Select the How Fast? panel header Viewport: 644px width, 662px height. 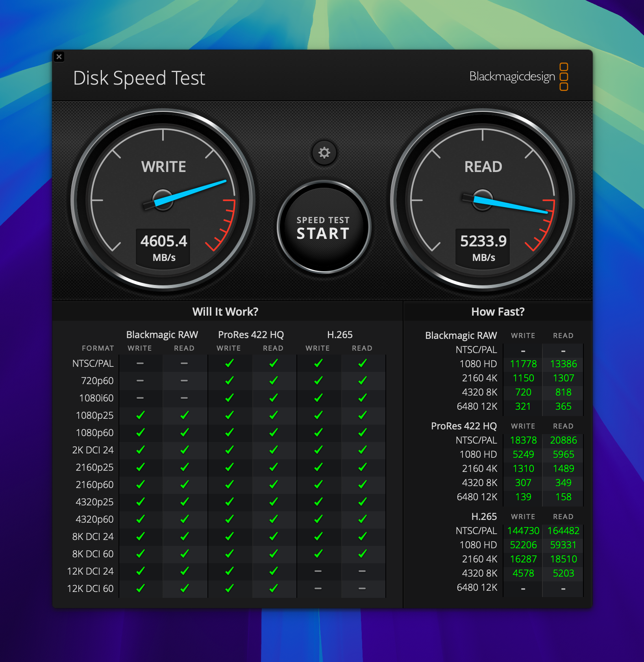click(x=498, y=311)
